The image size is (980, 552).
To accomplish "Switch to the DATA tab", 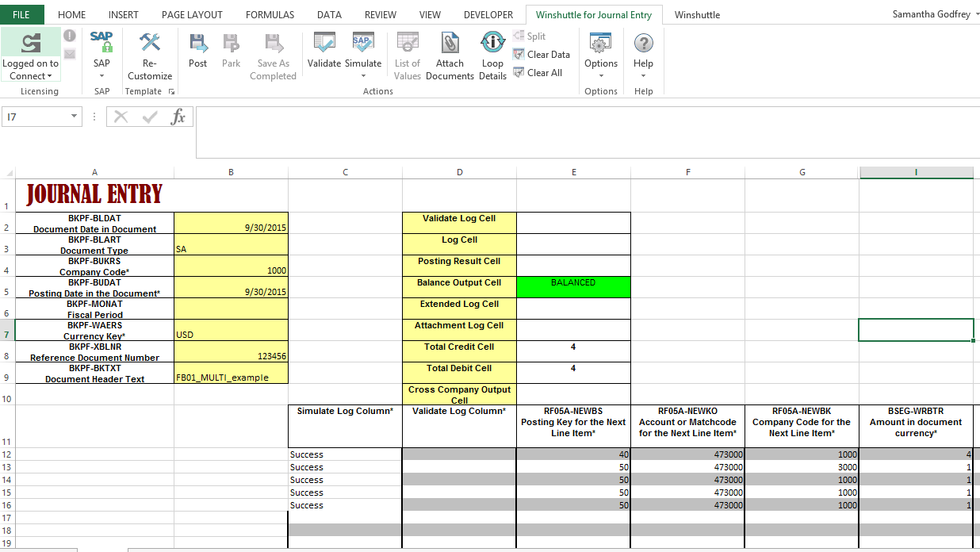I will (x=329, y=14).
